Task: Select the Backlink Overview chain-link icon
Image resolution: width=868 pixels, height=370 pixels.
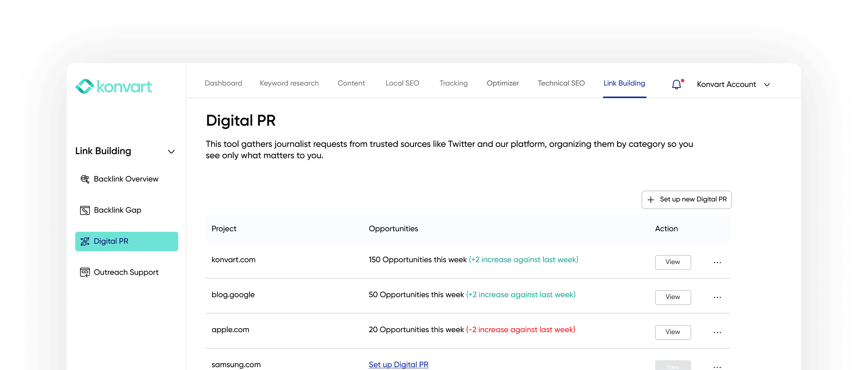Action: [x=85, y=179]
